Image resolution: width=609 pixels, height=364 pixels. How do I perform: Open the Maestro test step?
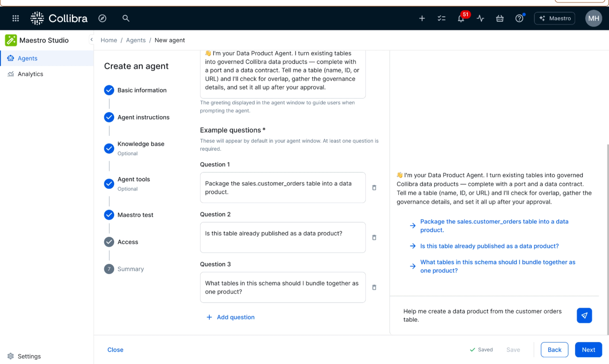pos(129,215)
